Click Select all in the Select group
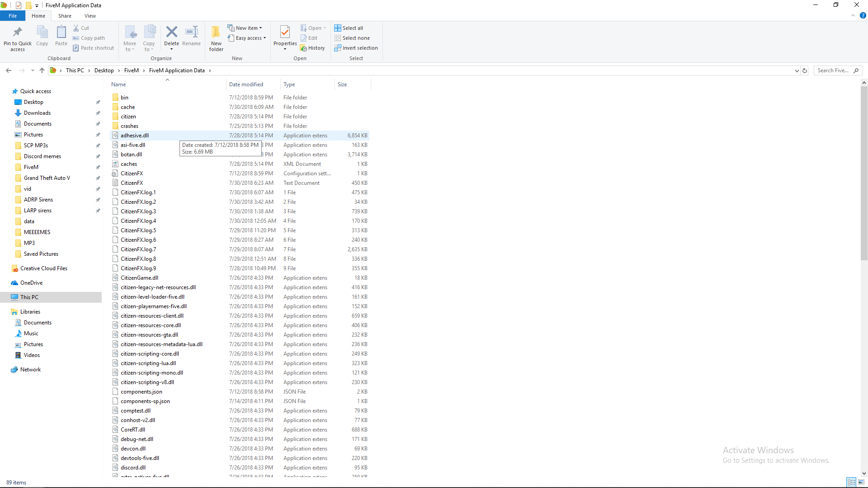The height and width of the screenshot is (488, 868). pyautogui.click(x=349, y=28)
